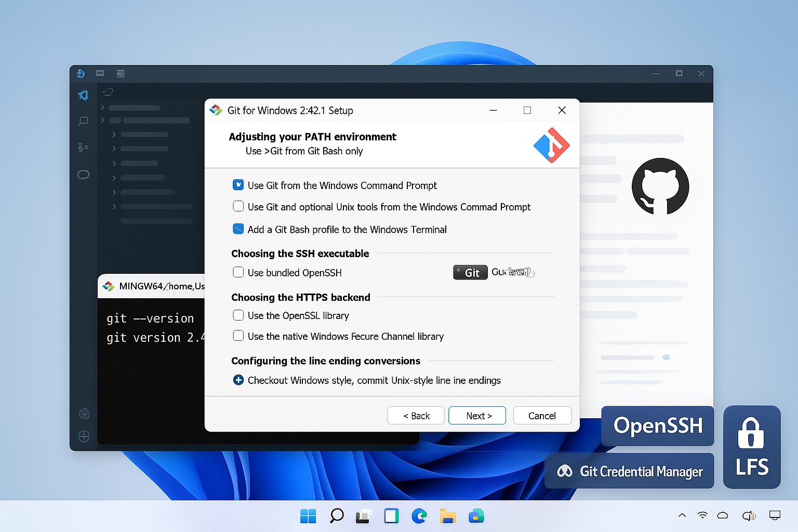Click the Git Credential Manager badge

629,471
